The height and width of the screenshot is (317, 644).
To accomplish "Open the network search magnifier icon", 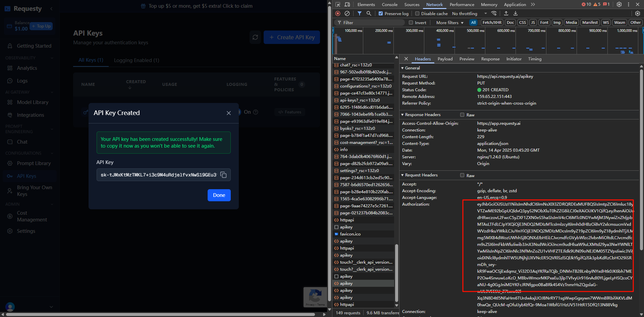I will pyautogui.click(x=369, y=13).
